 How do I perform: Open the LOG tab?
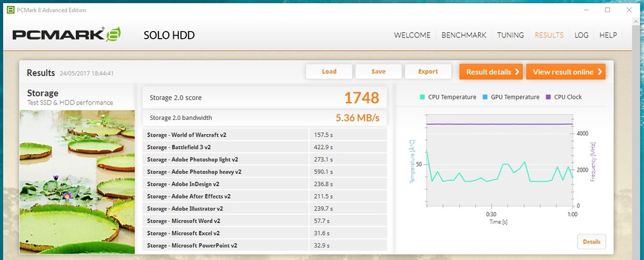tap(582, 35)
